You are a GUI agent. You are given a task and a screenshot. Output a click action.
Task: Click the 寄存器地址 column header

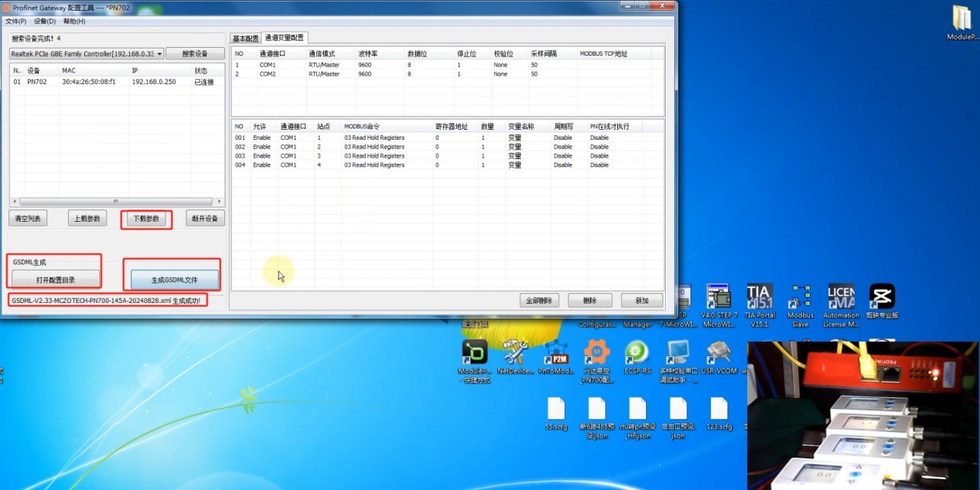point(456,126)
